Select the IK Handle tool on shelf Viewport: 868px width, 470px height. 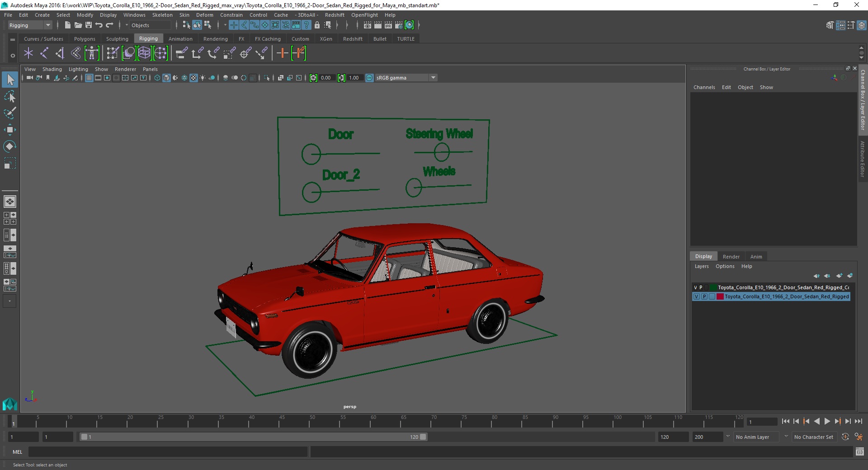point(60,53)
